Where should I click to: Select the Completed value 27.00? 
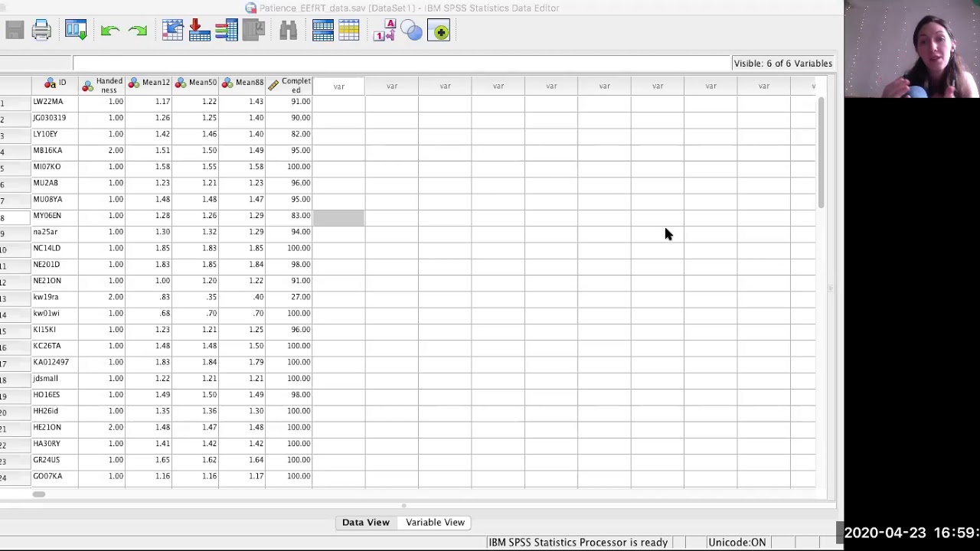[289, 297]
